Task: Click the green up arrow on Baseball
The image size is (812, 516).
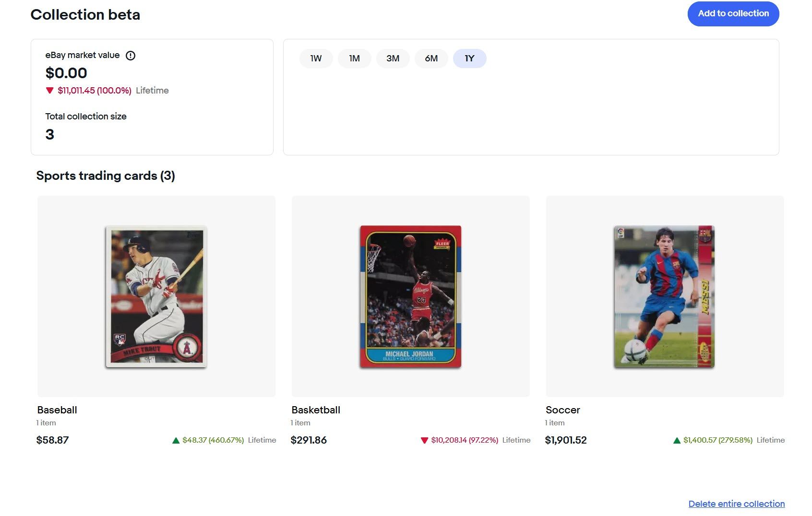Action: point(176,440)
